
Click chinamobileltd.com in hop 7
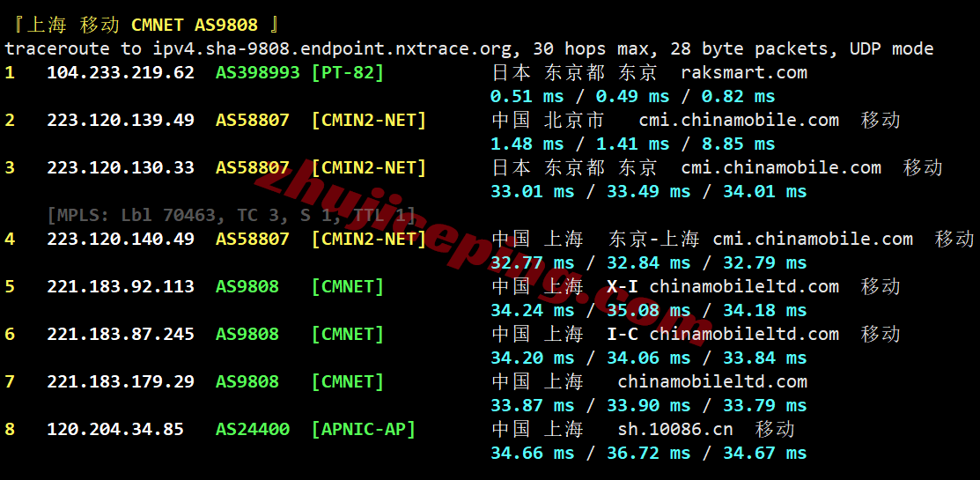point(712,381)
